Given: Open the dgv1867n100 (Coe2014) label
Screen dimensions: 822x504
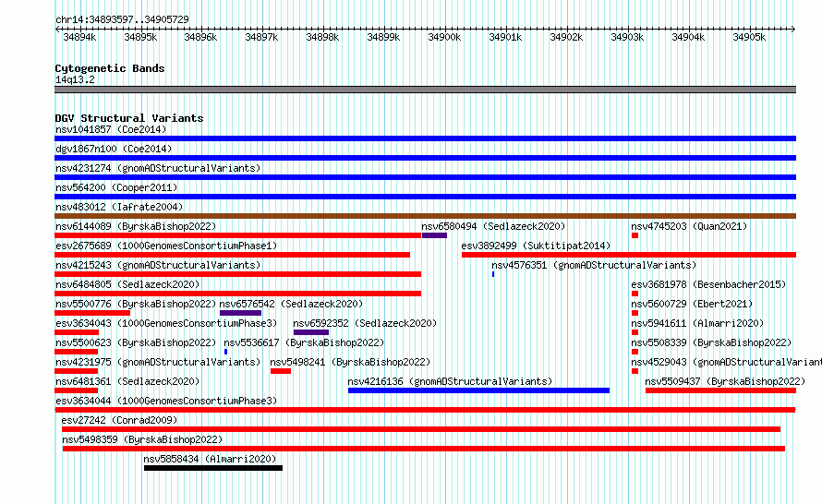Looking at the screenshot, I should [114, 149].
